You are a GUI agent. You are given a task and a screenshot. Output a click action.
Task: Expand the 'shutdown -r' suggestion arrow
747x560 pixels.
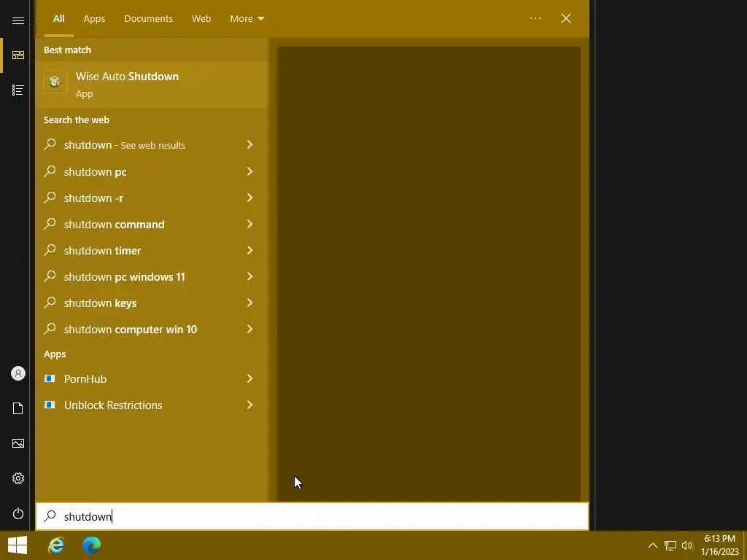click(249, 198)
